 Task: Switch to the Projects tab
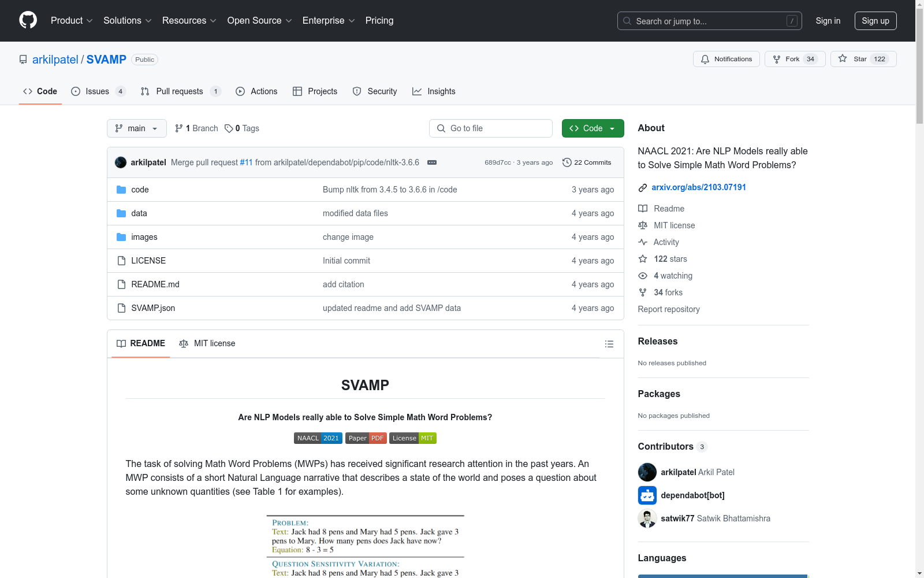(315, 91)
